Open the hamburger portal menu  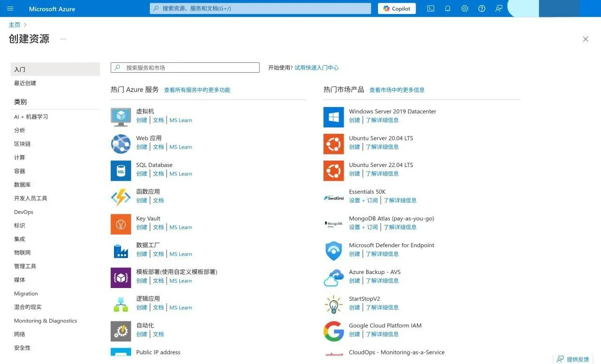coord(10,8)
